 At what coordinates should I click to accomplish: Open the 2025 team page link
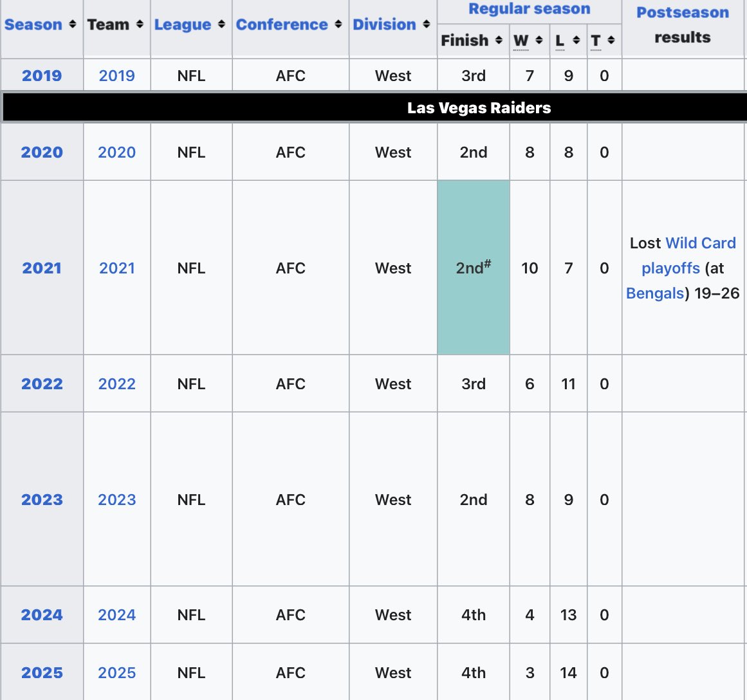pyautogui.click(x=116, y=672)
